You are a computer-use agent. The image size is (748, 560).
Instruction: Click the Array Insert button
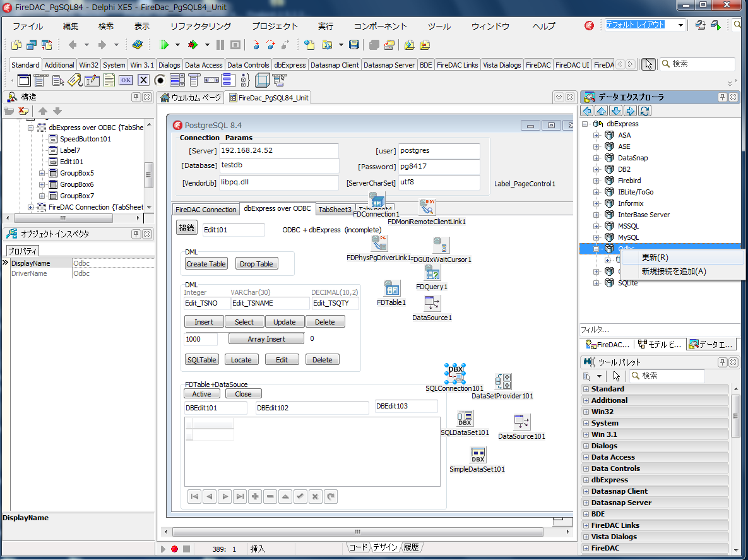(266, 339)
